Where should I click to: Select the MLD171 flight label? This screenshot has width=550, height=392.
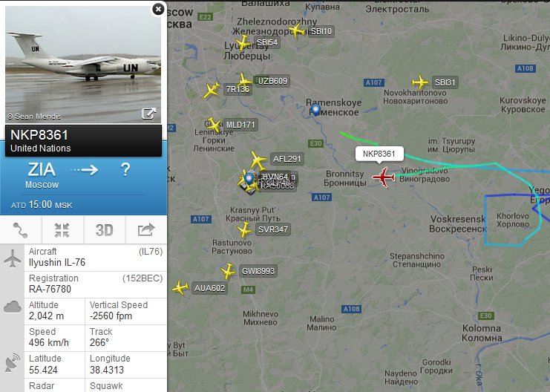coord(240,125)
